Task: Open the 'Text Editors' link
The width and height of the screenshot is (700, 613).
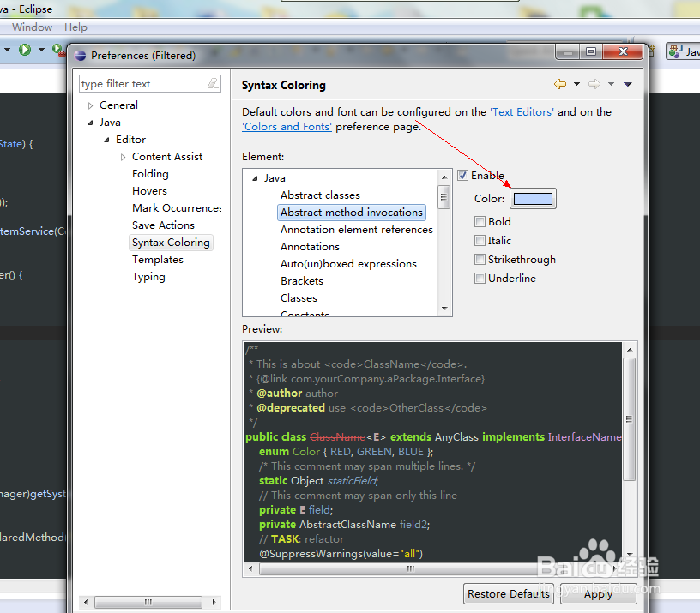Action: tap(522, 112)
